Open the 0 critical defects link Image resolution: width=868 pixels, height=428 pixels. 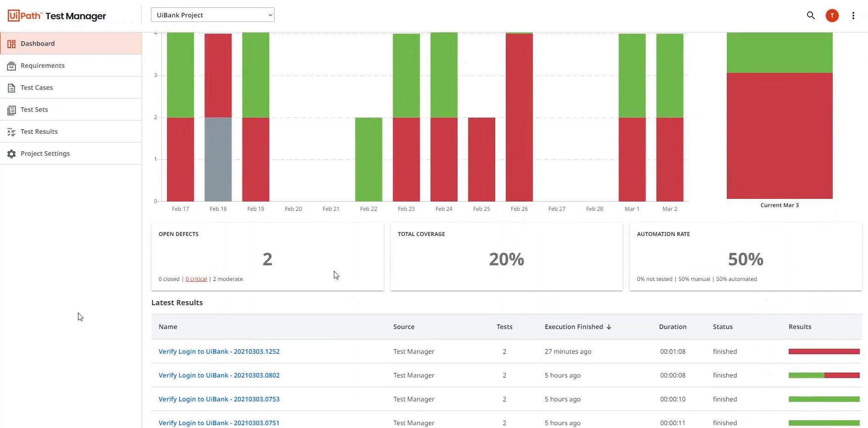click(196, 279)
